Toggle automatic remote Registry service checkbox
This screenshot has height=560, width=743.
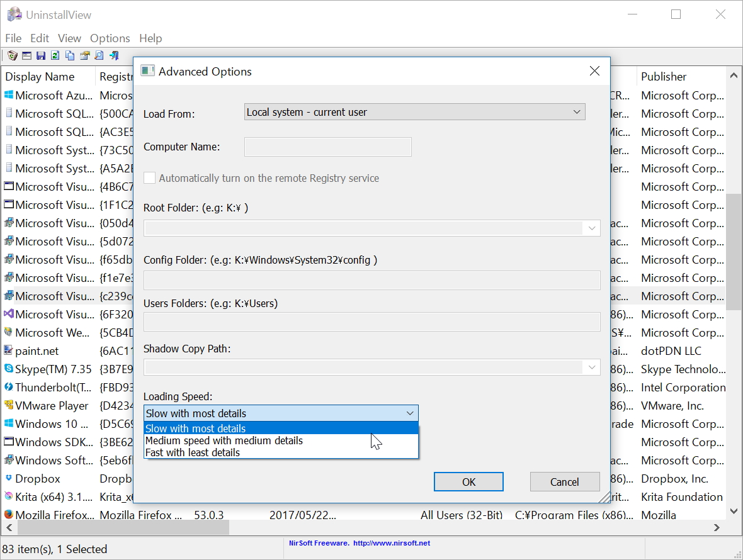[x=150, y=178]
